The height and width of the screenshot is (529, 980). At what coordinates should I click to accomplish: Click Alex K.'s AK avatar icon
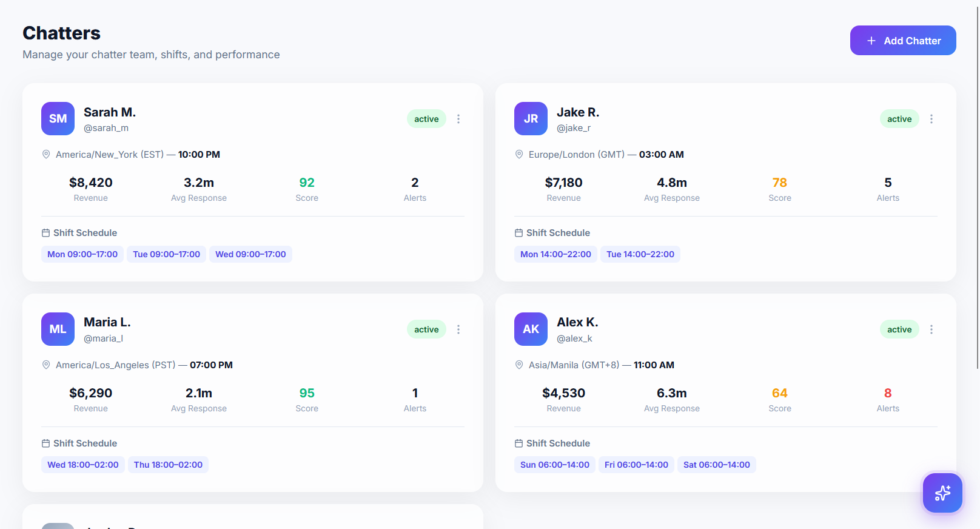coord(531,329)
